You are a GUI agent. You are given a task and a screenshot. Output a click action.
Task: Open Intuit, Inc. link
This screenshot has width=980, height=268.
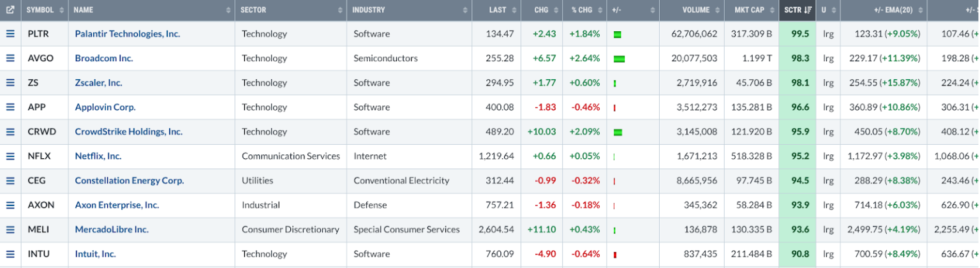click(x=95, y=254)
